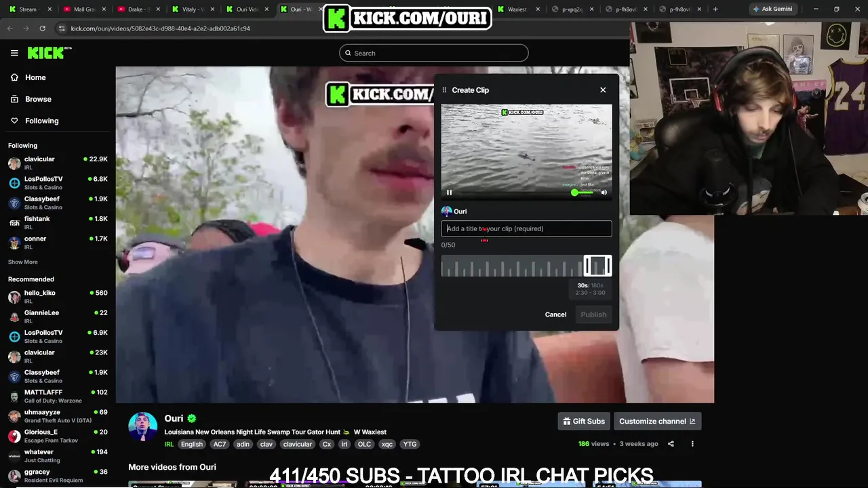Open MATTLAFFF recommended channel
The width and height of the screenshot is (868, 488).
(x=58, y=396)
